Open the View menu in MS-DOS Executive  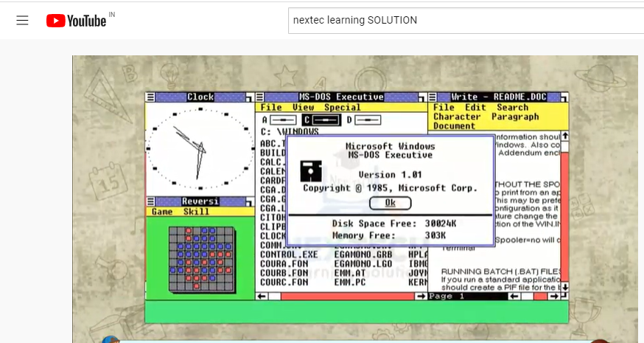click(303, 108)
